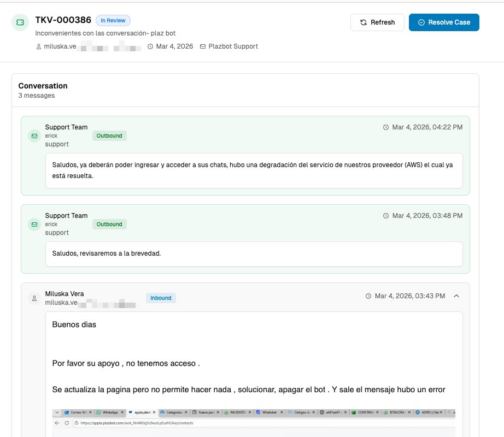This screenshot has height=437, width=504.
Task: Click the subject line 'Inconvenientes con las conversación- plaz bot'
Action: point(106,33)
